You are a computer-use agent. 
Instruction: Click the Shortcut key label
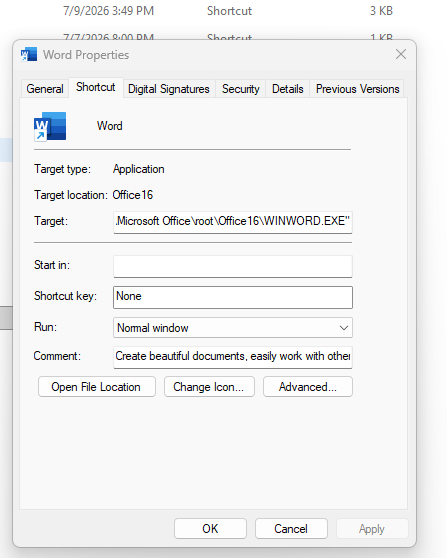click(x=65, y=296)
